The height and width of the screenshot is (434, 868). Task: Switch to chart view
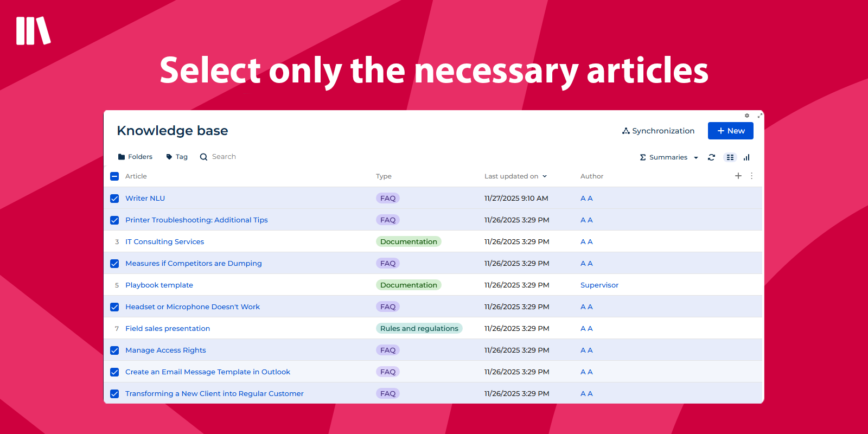pyautogui.click(x=746, y=157)
